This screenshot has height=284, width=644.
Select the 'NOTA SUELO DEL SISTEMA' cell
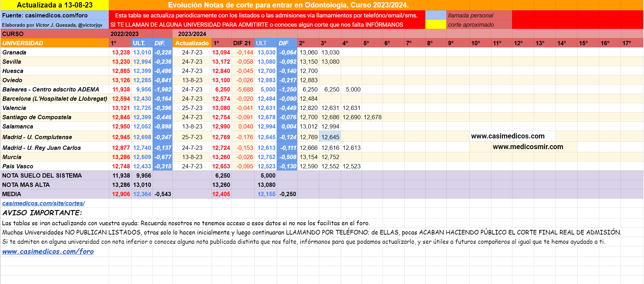[x=55, y=175]
